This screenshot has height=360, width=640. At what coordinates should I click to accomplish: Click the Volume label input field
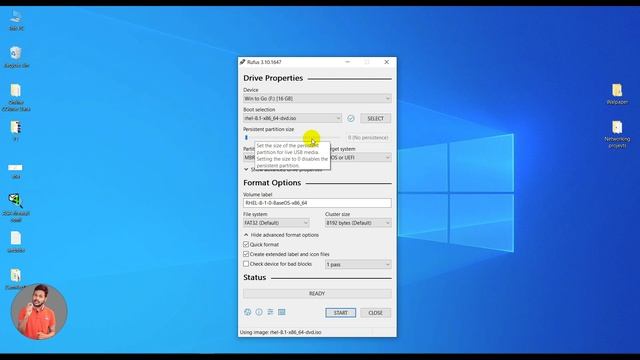coord(317,203)
